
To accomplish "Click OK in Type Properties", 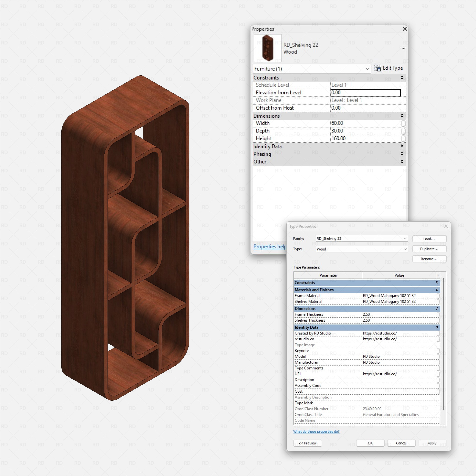I will (x=370, y=443).
